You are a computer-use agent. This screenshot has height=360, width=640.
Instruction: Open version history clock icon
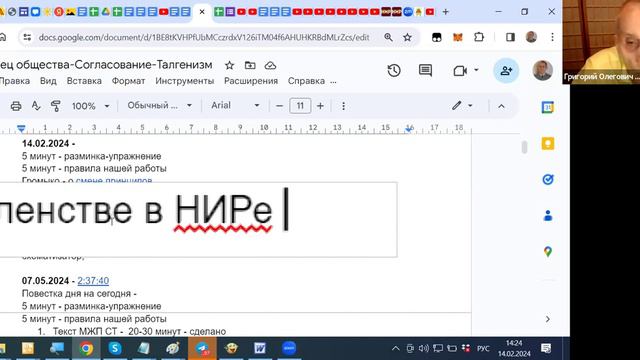point(394,71)
